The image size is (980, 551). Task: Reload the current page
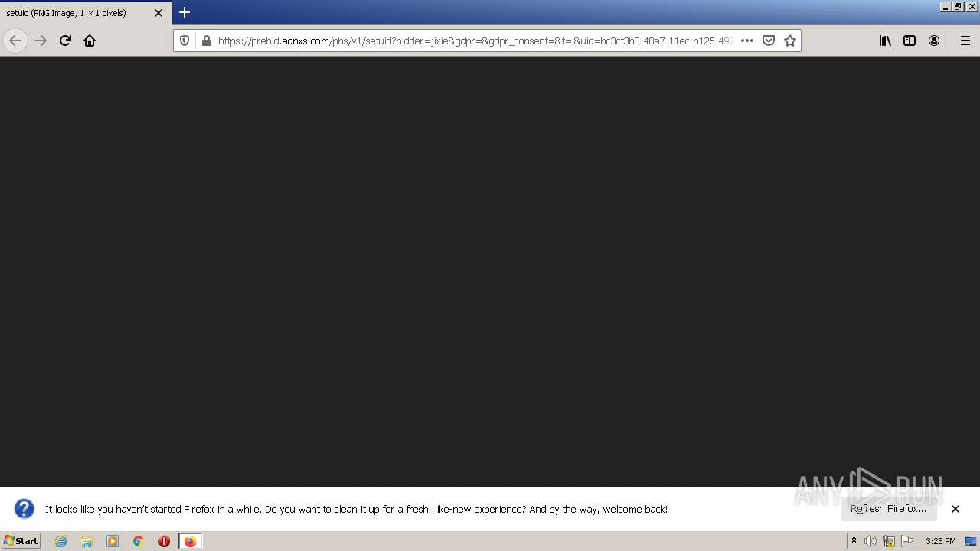point(65,41)
